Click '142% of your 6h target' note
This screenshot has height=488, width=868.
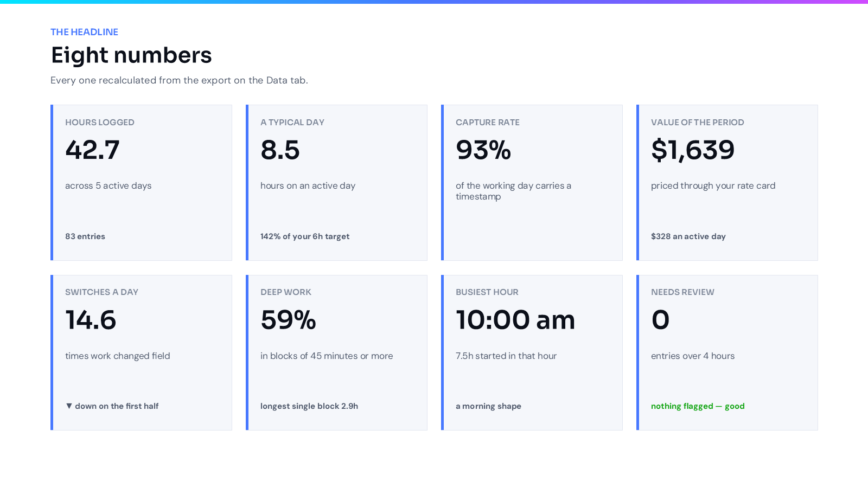pos(305,236)
